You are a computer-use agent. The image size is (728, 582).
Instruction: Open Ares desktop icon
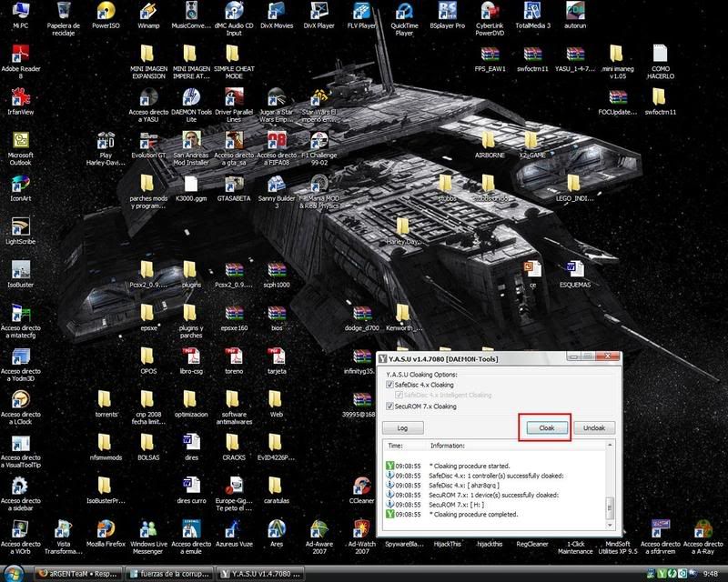(x=277, y=533)
